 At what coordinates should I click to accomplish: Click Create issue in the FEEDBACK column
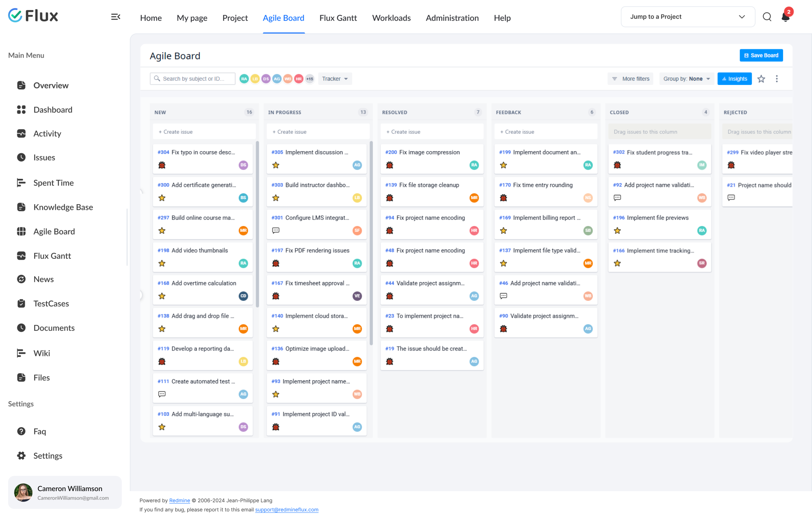click(546, 132)
